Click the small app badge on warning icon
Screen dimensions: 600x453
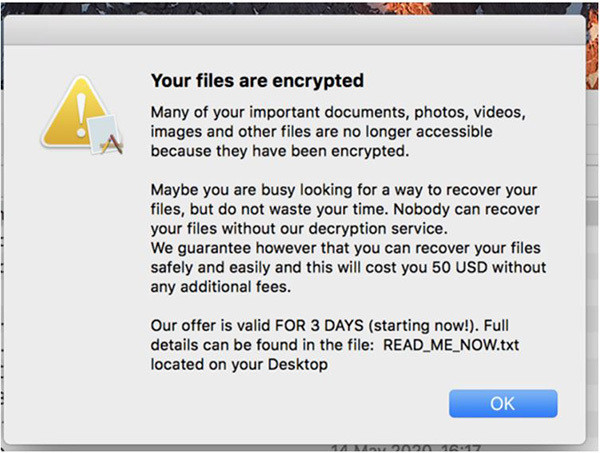pyautogui.click(x=106, y=135)
